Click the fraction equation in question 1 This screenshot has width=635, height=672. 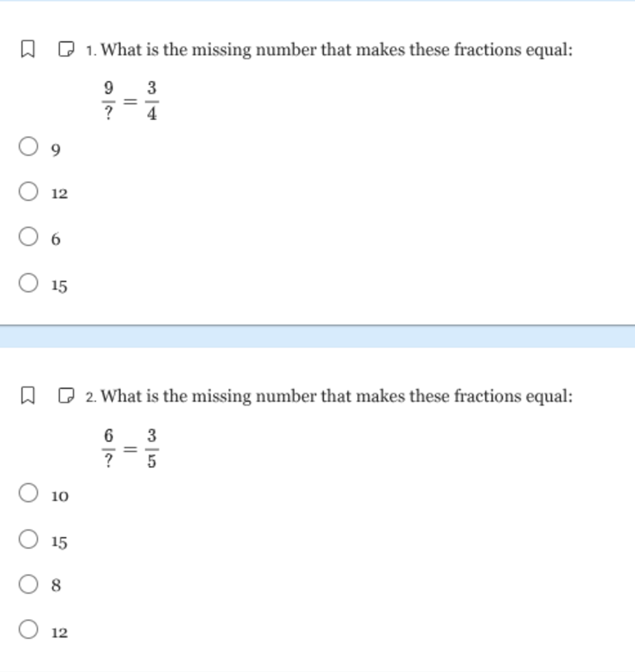point(130,98)
